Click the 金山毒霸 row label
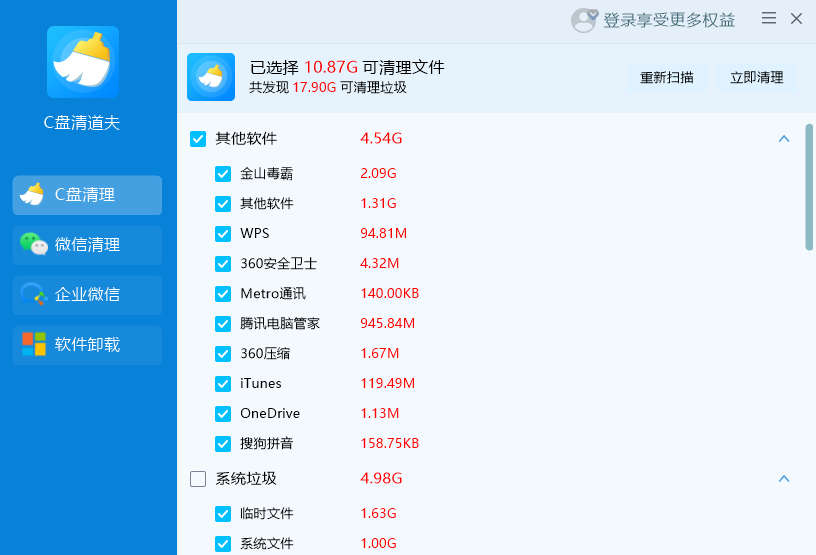This screenshot has width=816, height=555. 266,173
